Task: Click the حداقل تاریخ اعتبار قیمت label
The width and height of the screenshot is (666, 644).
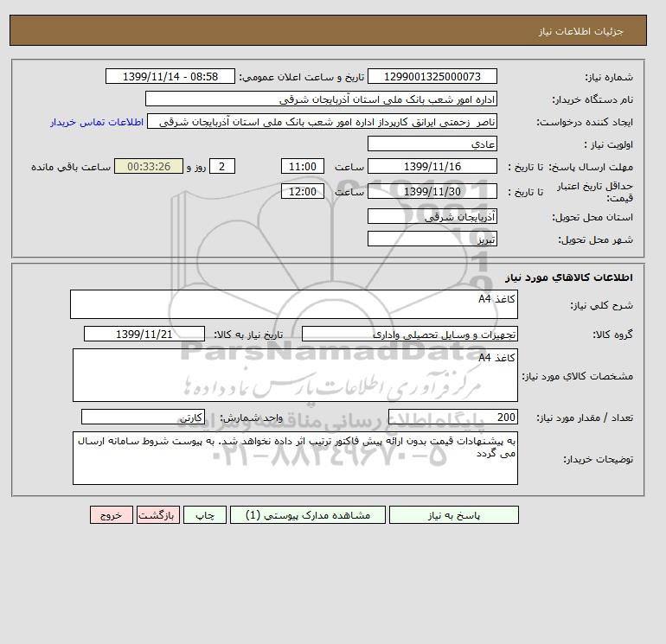Action: [595, 192]
